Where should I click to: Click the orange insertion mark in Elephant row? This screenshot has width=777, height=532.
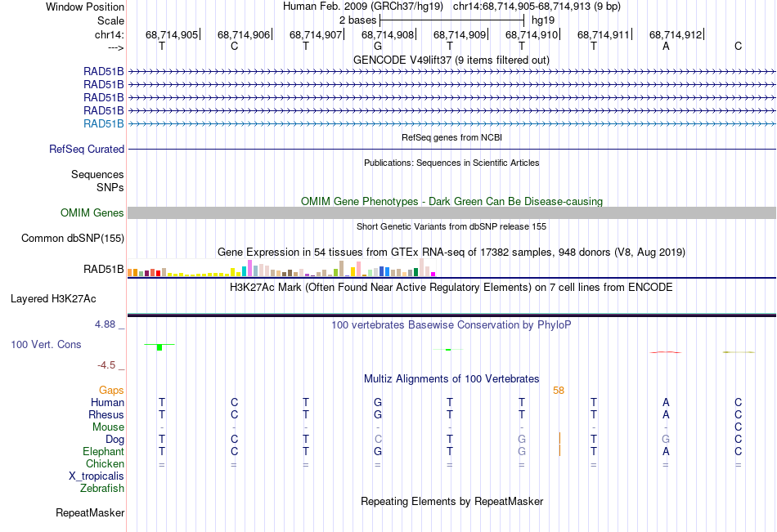(x=559, y=451)
